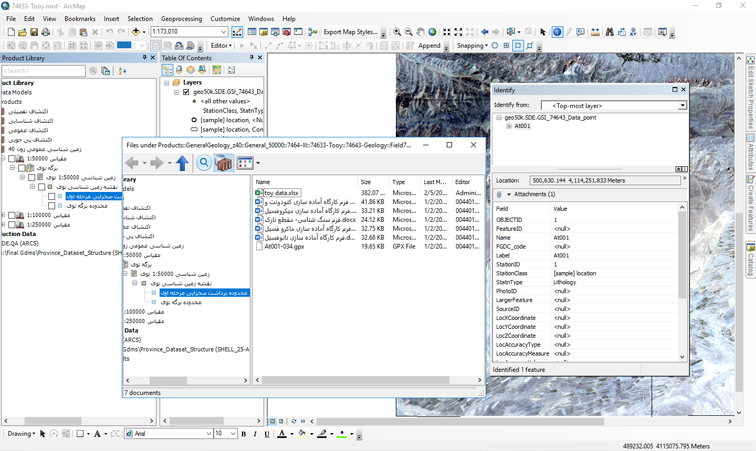This screenshot has width=756, height=451.
Task: Open the Editor dropdown menu
Action: [221, 45]
